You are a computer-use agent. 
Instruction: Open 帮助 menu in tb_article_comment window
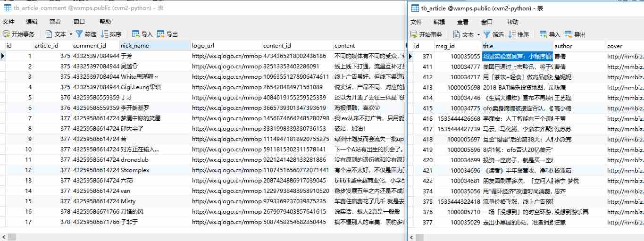[x=105, y=22]
